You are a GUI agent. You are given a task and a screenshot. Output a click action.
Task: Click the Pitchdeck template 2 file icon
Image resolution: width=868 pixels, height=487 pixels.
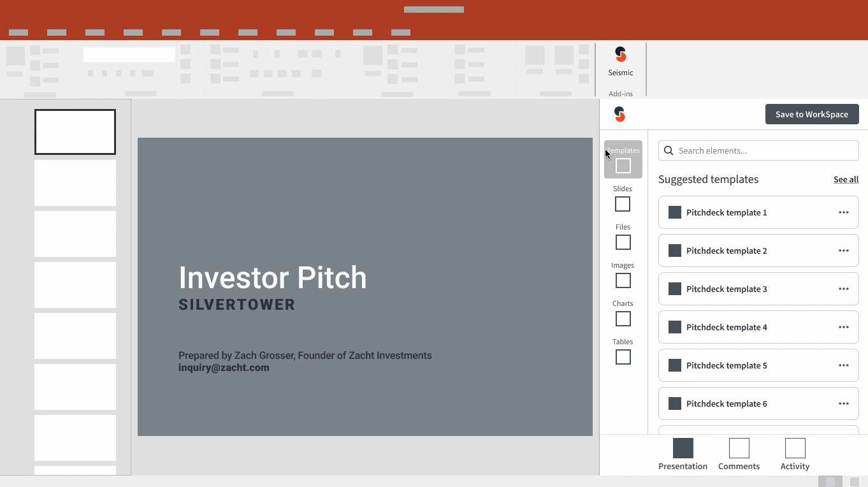(x=675, y=251)
